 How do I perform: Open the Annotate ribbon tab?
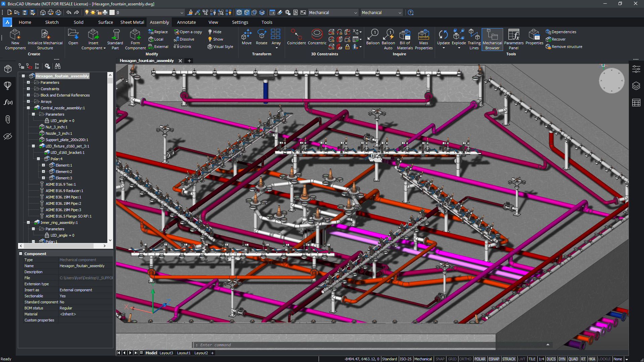coord(186,22)
